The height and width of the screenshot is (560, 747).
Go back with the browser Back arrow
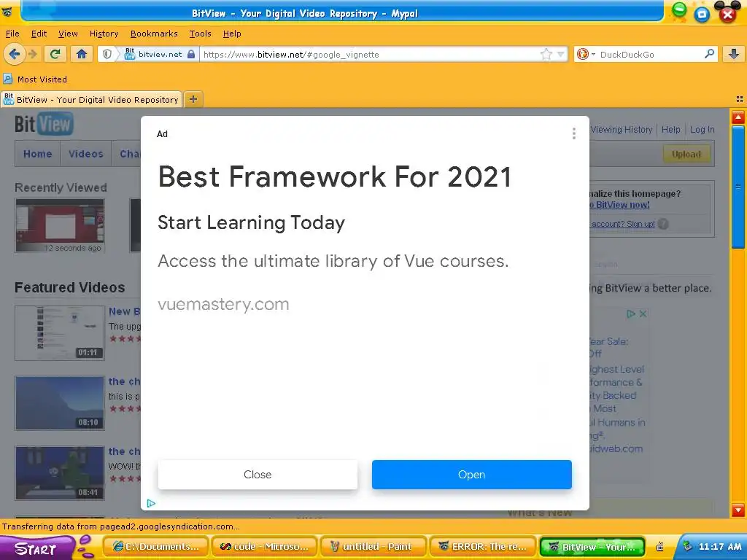[15, 54]
